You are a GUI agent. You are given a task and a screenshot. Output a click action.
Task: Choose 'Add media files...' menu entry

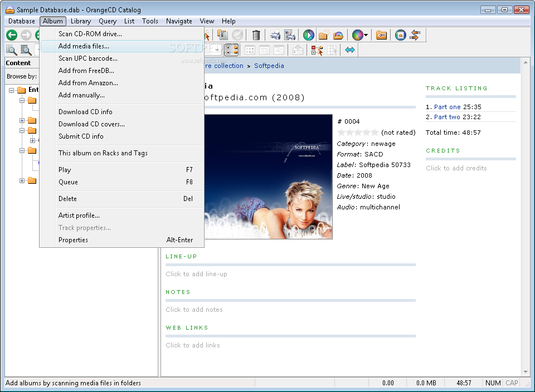pos(122,46)
